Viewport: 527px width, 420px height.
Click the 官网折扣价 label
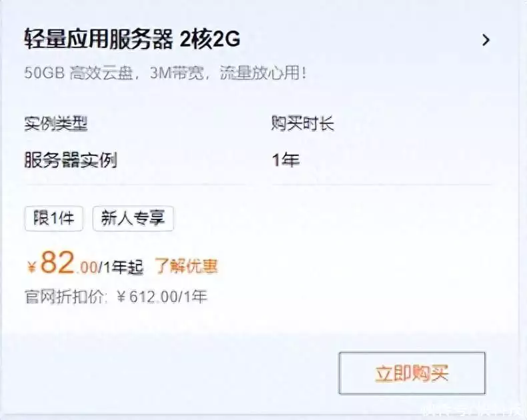tap(65, 297)
